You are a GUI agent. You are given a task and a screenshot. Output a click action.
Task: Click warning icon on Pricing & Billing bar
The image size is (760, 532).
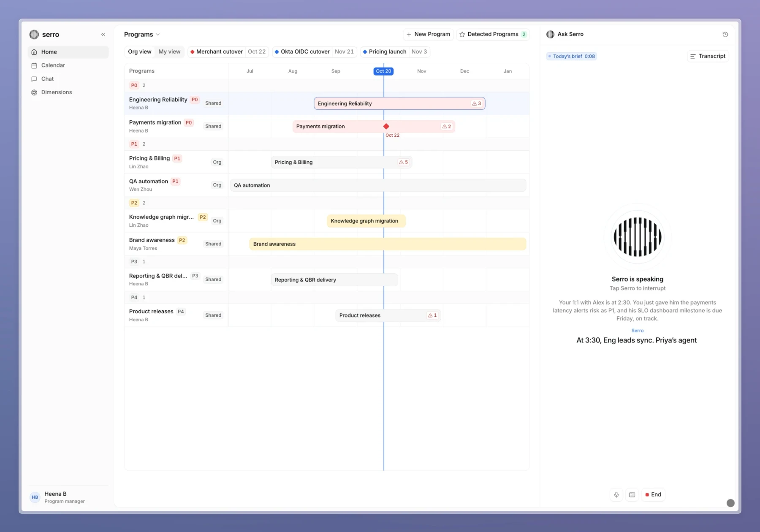[x=401, y=162]
